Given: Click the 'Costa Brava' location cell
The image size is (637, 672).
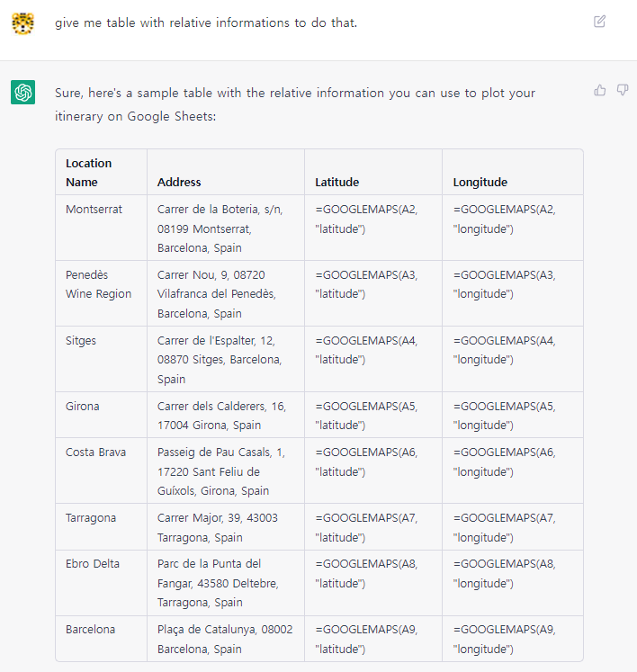Looking at the screenshot, I should click(101, 470).
